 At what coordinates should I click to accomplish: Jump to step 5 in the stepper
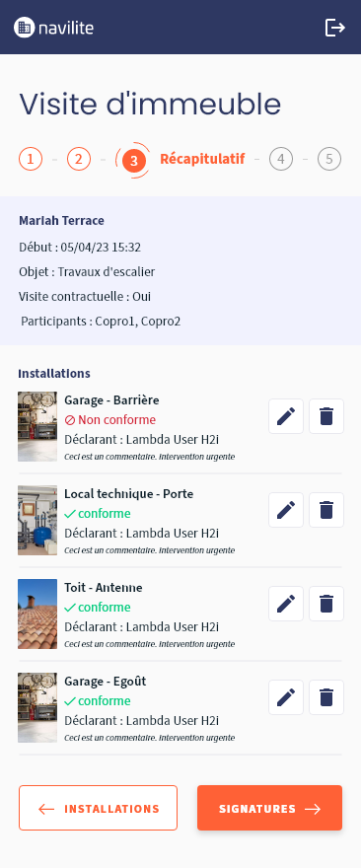tap(329, 160)
